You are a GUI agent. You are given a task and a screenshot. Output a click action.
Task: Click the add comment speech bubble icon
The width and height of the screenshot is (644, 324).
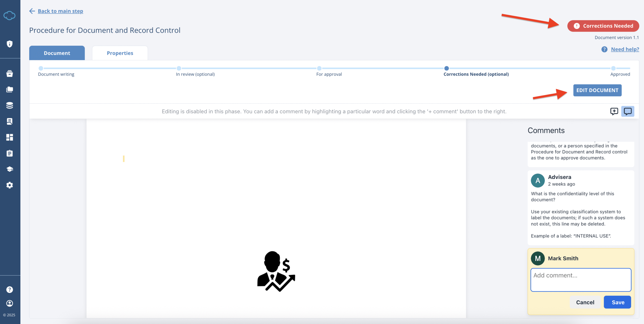tap(614, 111)
